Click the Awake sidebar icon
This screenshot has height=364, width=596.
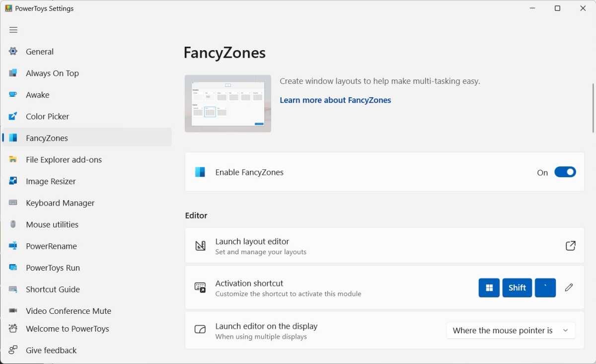pyautogui.click(x=13, y=95)
